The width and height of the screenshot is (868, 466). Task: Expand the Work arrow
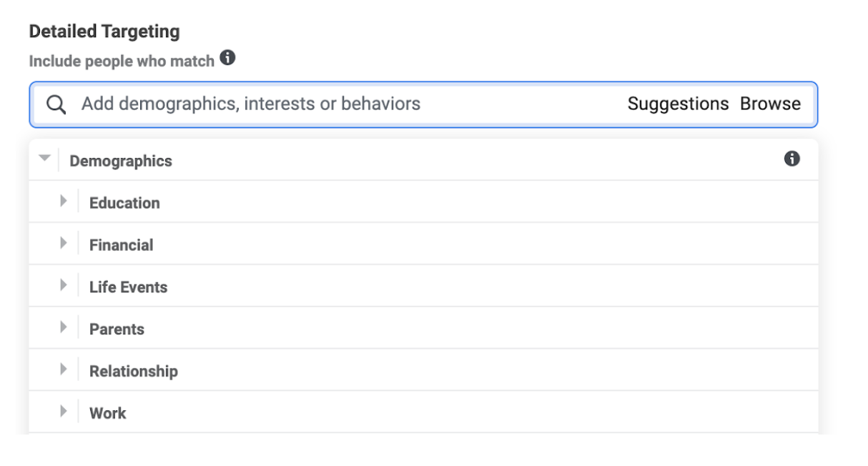[64, 411]
